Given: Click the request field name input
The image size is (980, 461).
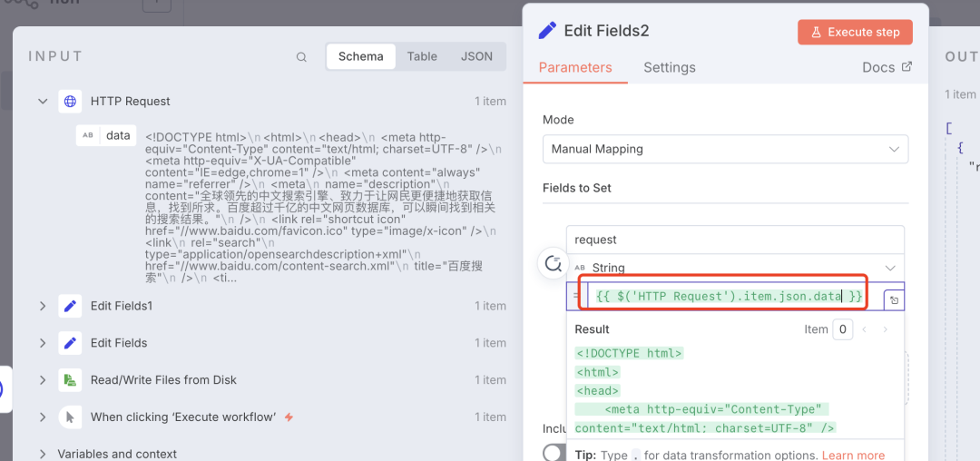Looking at the screenshot, I should click(735, 240).
